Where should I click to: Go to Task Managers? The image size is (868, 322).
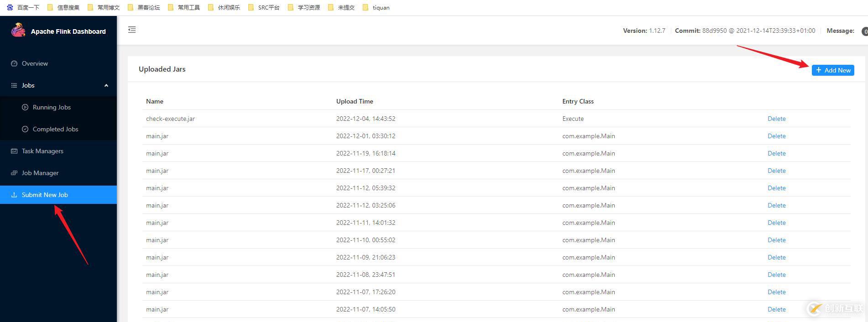[58, 151]
